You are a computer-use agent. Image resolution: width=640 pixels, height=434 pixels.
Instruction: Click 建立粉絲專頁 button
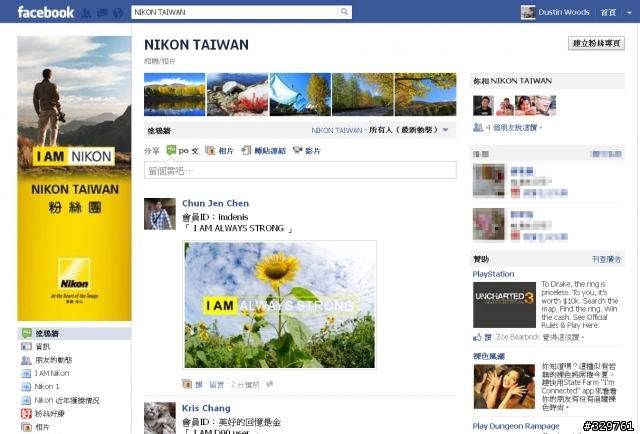point(596,43)
